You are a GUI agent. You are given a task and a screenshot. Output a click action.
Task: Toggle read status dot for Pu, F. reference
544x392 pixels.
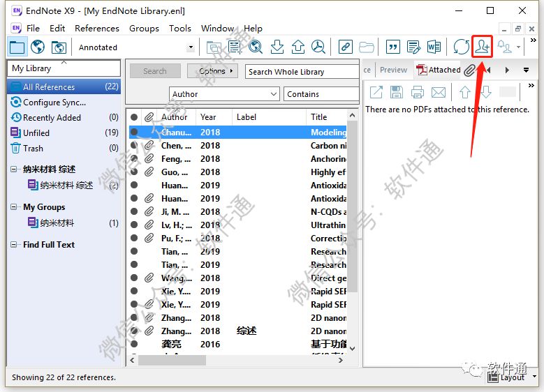coord(134,238)
